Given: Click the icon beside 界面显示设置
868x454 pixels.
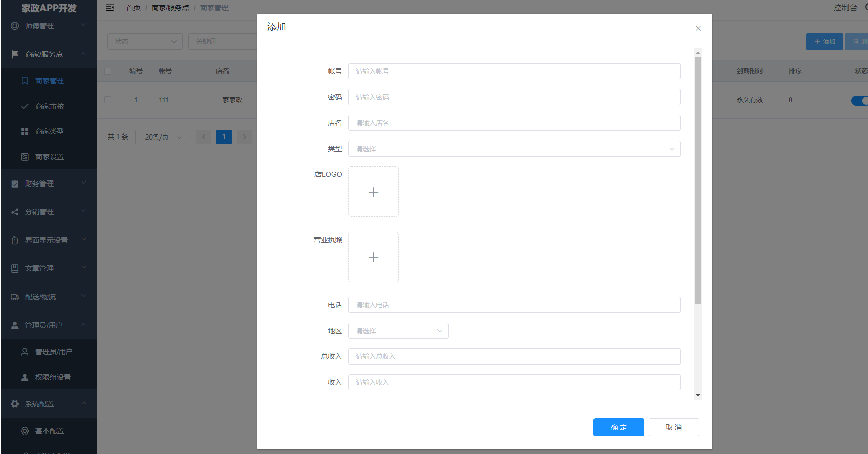Looking at the screenshot, I should point(15,240).
